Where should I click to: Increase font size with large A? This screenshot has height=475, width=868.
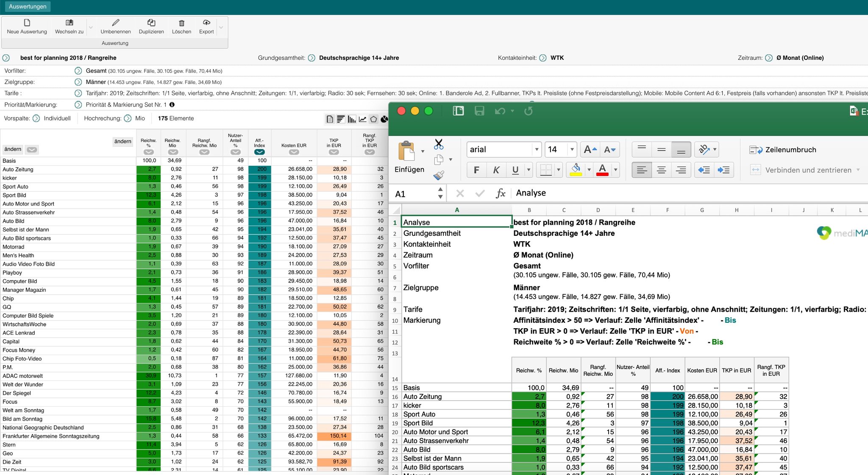tap(590, 149)
